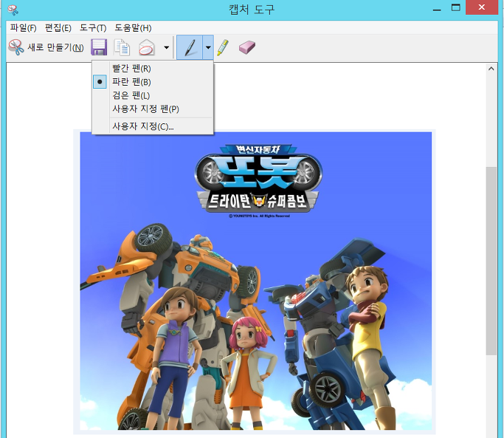Image resolution: width=504 pixels, height=438 pixels.
Task: Click the vertical scrollbar thumb
Action: coord(491,261)
